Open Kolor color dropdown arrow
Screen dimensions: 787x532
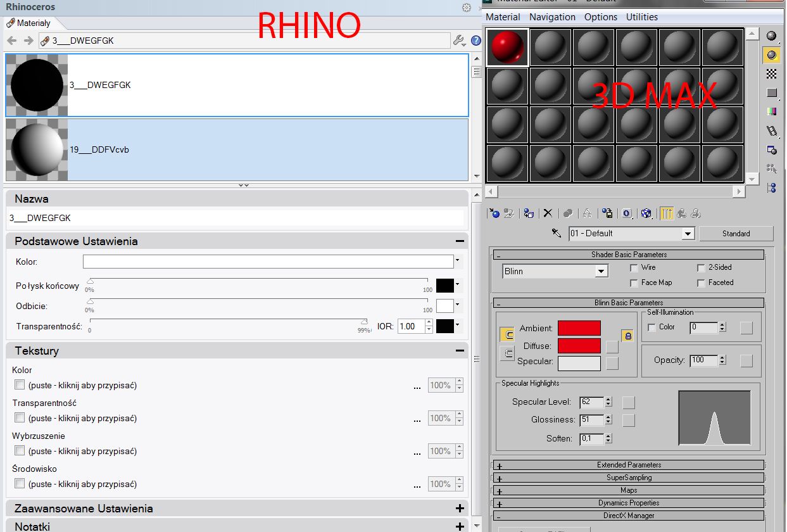tap(457, 261)
